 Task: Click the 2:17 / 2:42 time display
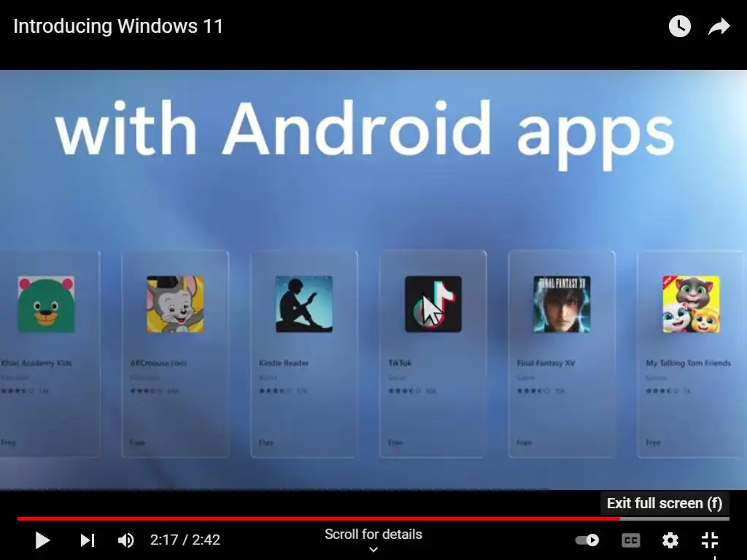point(185,540)
